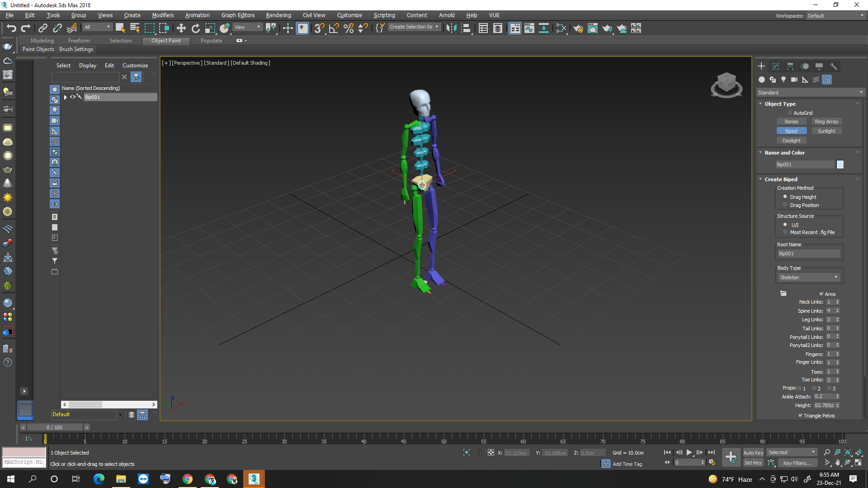Click the Key Filters button
Screen dimensions: 868x488
click(x=797, y=463)
